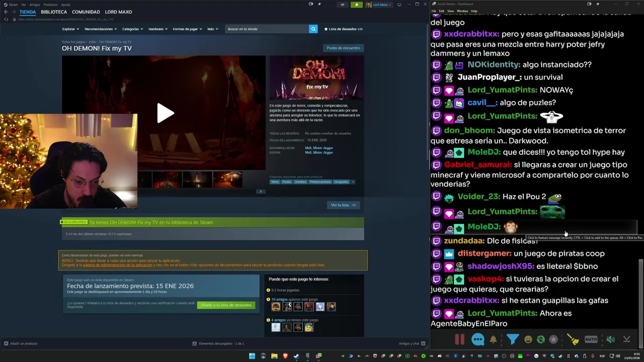Open Social Stream File menu
The height and width of the screenshot is (362, 644).
coord(434,11)
